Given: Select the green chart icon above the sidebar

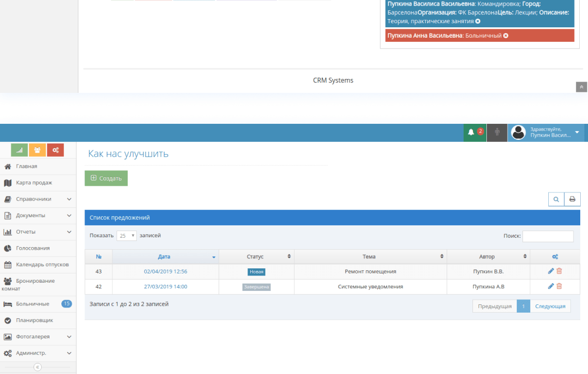Looking at the screenshot, I should pos(19,150).
